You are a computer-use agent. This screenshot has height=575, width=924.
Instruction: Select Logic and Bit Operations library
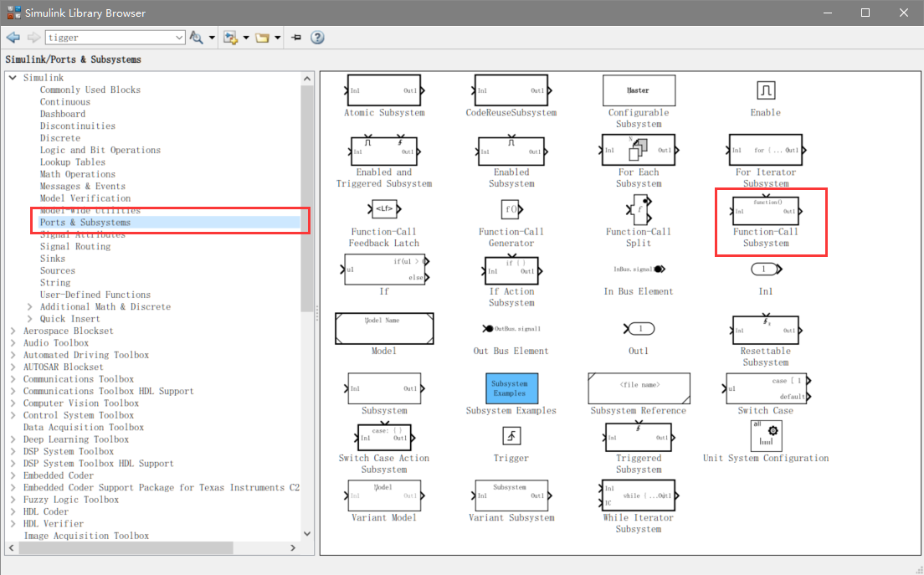[100, 150]
